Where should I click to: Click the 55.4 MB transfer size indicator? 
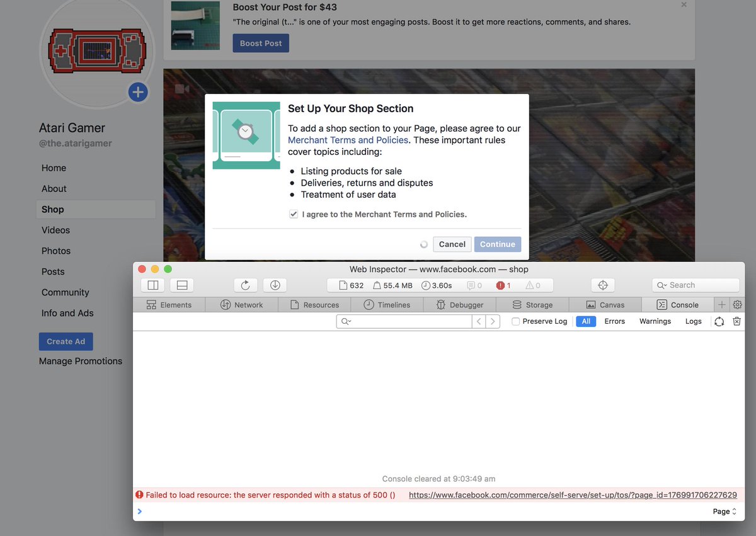tap(392, 285)
